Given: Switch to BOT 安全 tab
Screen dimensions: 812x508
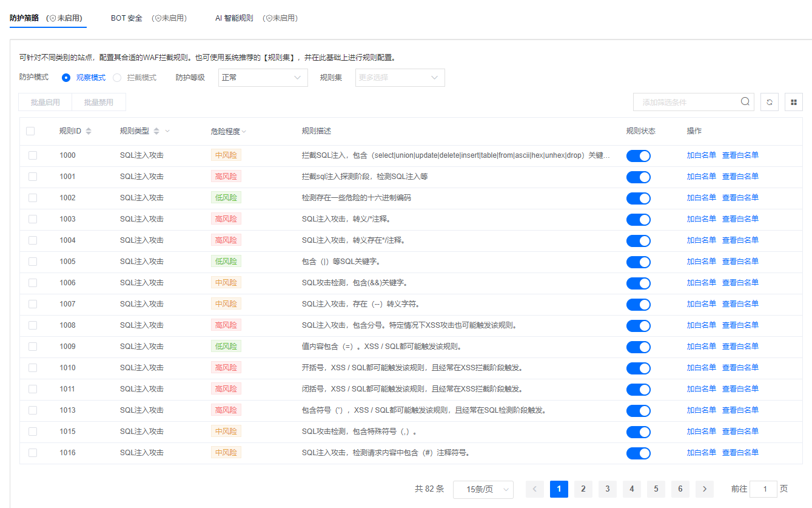Looking at the screenshot, I should [149, 18].
